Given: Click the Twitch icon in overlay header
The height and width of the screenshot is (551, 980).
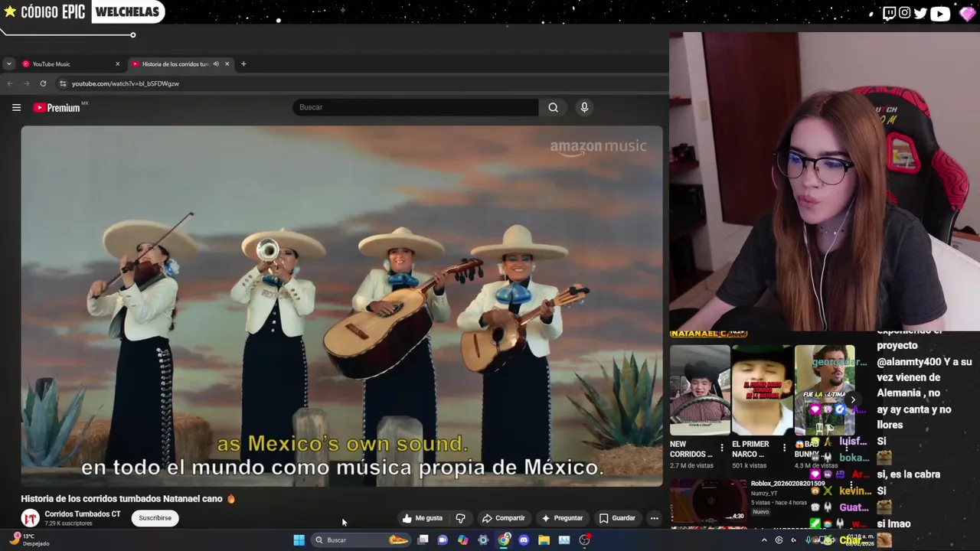Looking at the screenshot, I should click(889, 13).
